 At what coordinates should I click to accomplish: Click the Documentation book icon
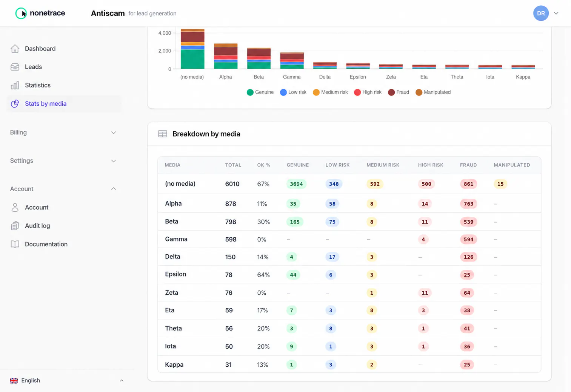(15, 244)
